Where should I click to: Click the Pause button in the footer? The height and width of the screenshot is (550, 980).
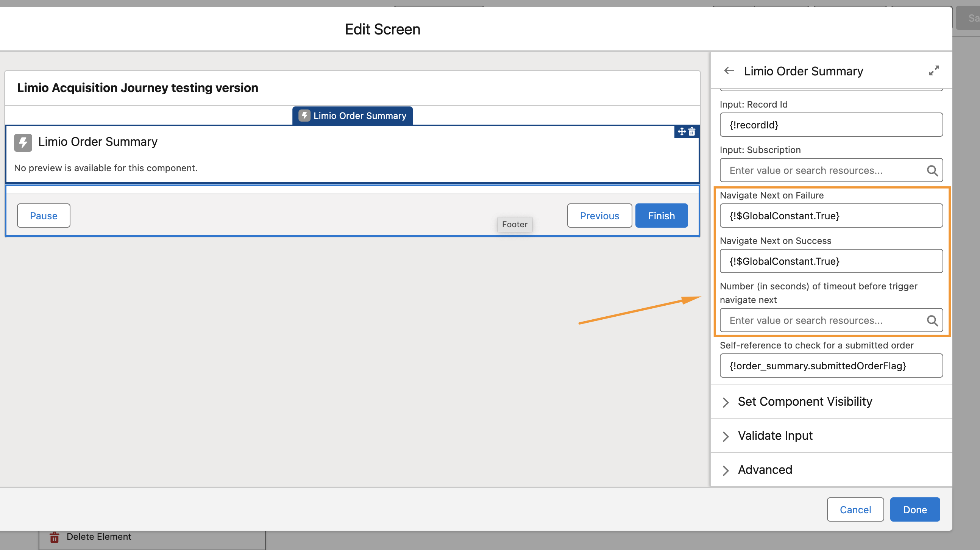coord(44,216)
